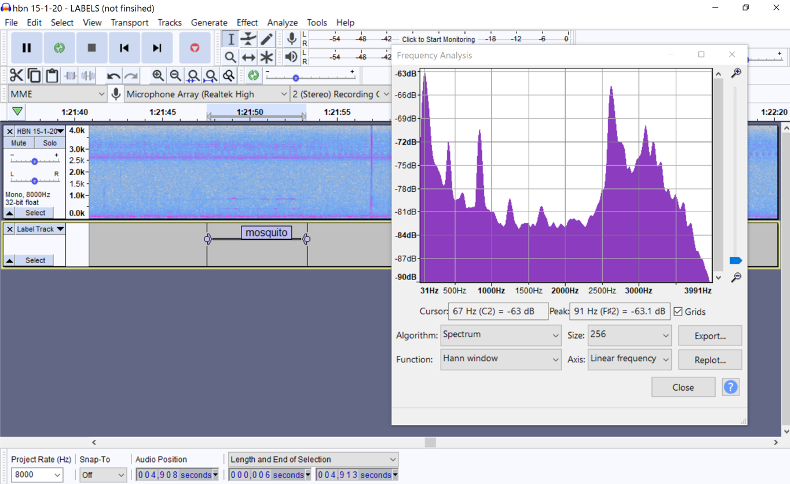Screen dimensions: 790x484
Task: Select the Time Shift tool
Action: coord(248,57)
